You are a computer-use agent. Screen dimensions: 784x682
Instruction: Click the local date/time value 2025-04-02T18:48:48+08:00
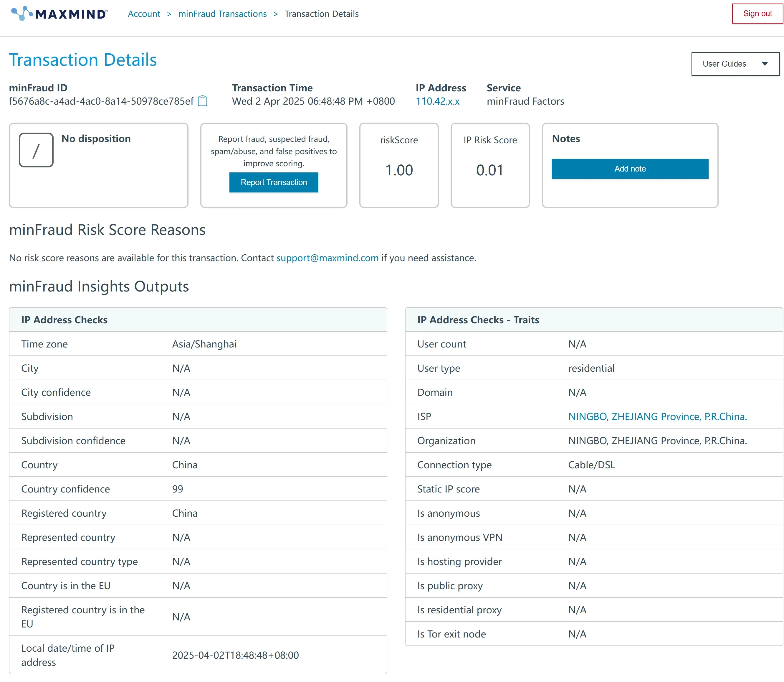(235, 655)
